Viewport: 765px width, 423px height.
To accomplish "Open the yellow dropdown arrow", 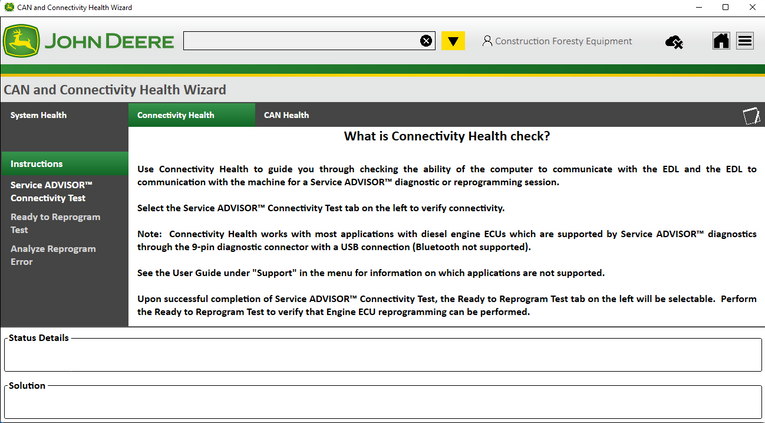I will click(454, 41).
